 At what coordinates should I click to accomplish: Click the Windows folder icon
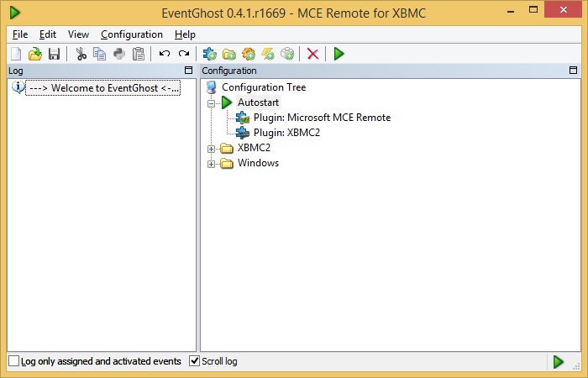[x=227, y=164]
